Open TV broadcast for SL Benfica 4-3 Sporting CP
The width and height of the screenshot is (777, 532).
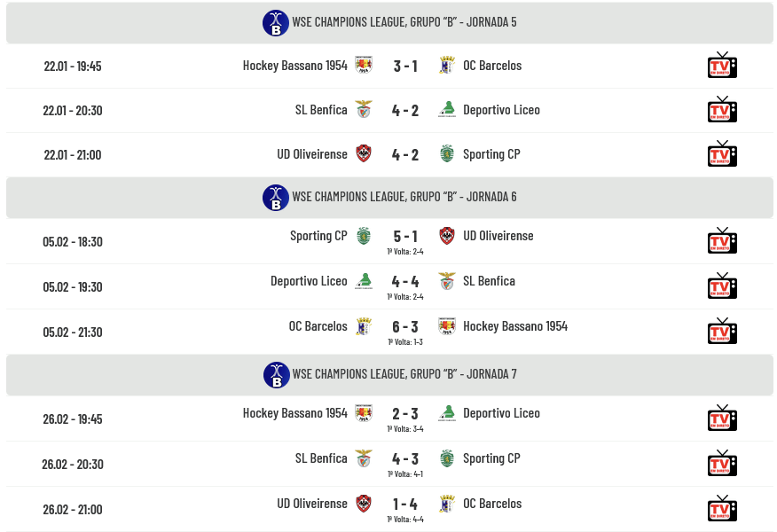(x=722, y=464)
